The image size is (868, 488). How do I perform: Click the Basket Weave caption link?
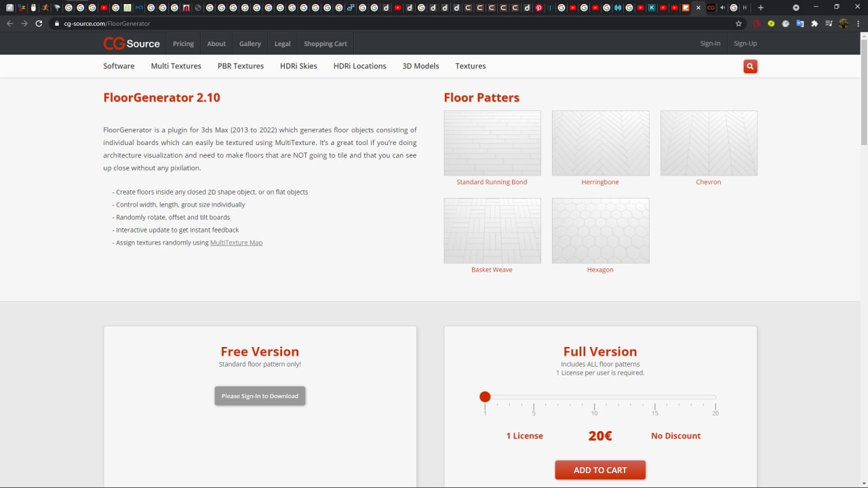pos(492,270)
